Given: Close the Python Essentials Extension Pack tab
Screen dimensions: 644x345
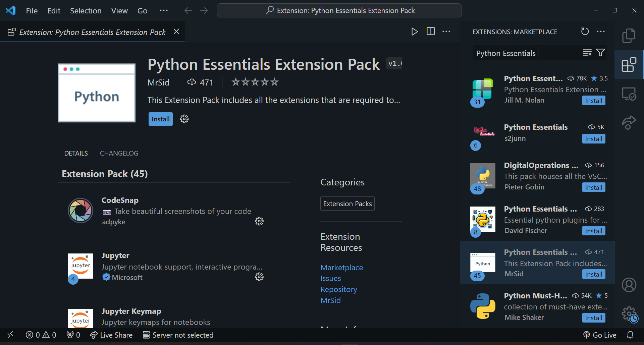Looking at the screenshot, I should (176, 32).
